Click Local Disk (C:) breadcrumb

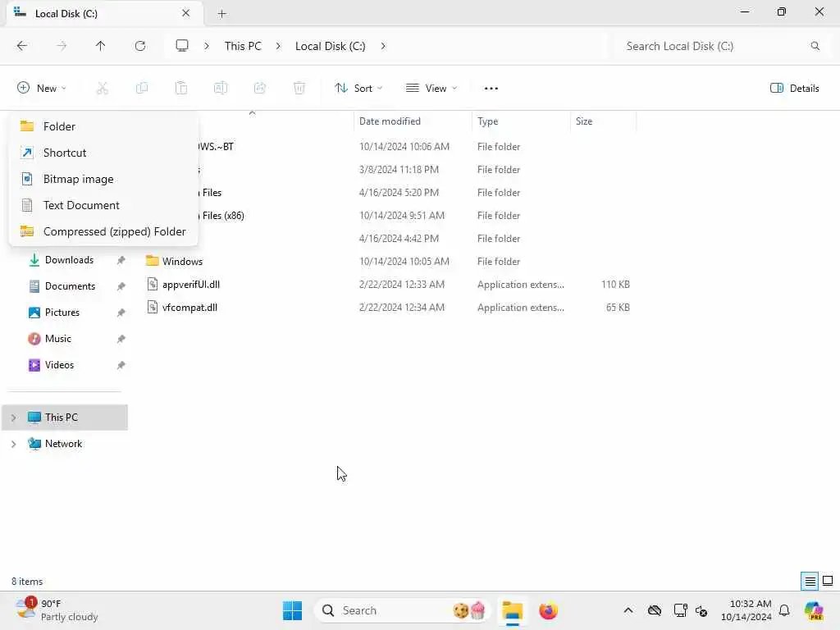coord(331,46)
